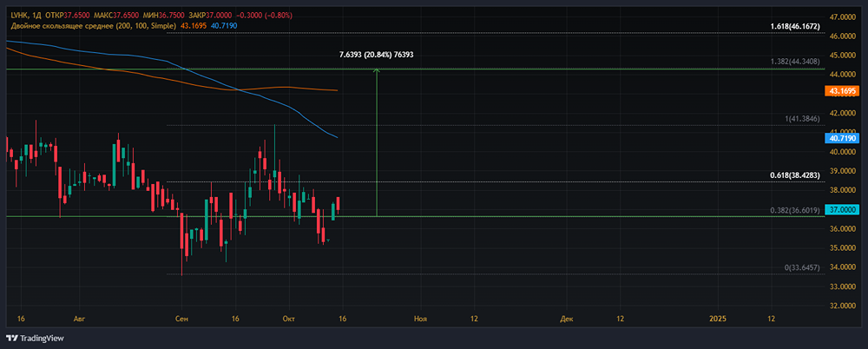Click the Авг label on the time axis
Viewport: 868px width, 349px height.
click(80, 319)
